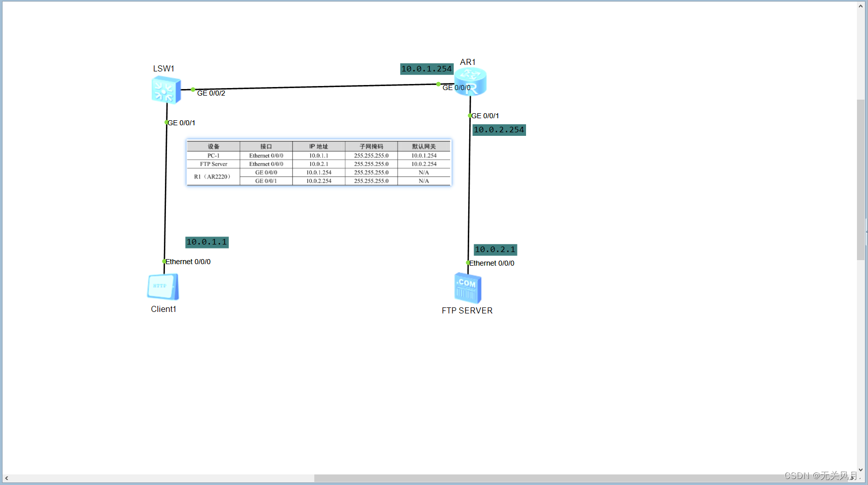The height and width of the screenshot is (485, 868).
Task: Select the LSW1 switch device icon
Action: [x=166, y=90]
